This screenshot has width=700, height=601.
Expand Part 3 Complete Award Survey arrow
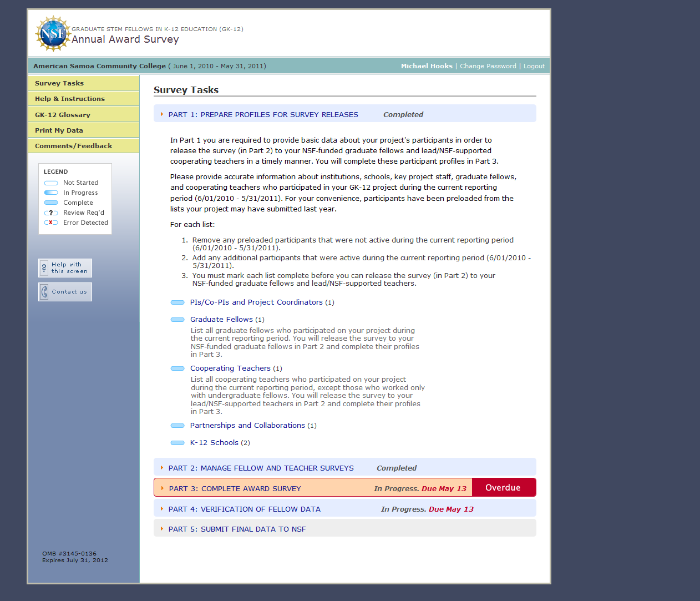coord(162,488)
